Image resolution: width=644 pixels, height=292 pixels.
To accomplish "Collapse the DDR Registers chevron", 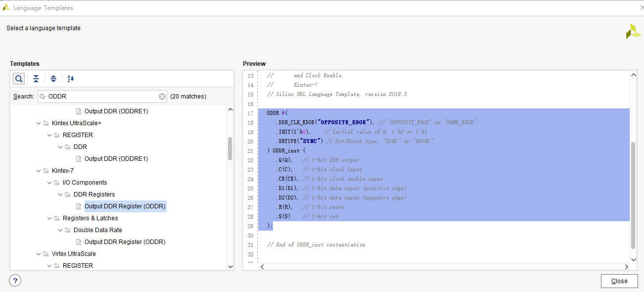I will point(60,195).
